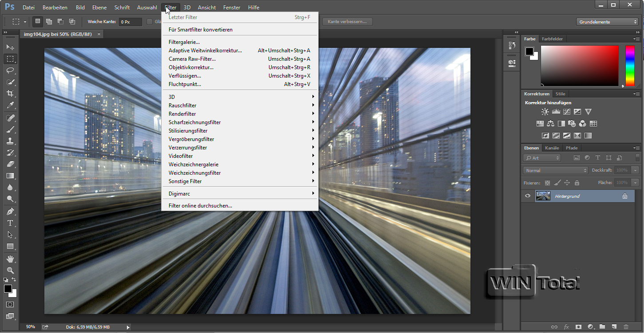Image resolution: width=644 pixels, height=333 pixels.
Task: Click Camera Raw-Filter... in the Filter menu
Action: 192,59
